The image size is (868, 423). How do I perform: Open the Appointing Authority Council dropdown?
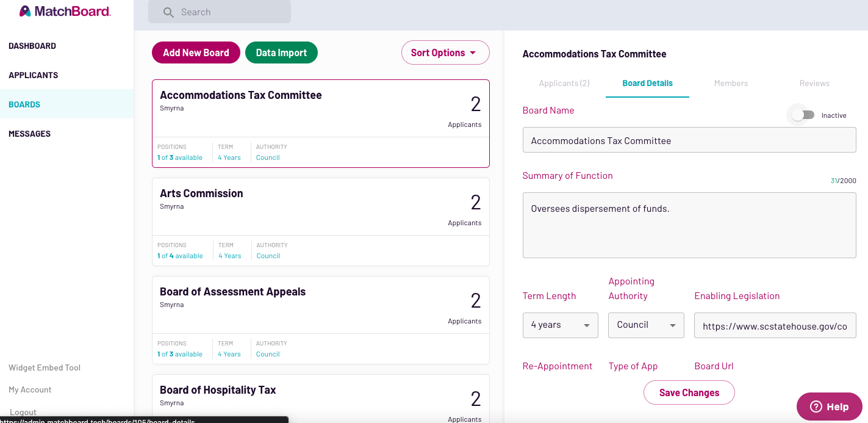click(646, 325)
